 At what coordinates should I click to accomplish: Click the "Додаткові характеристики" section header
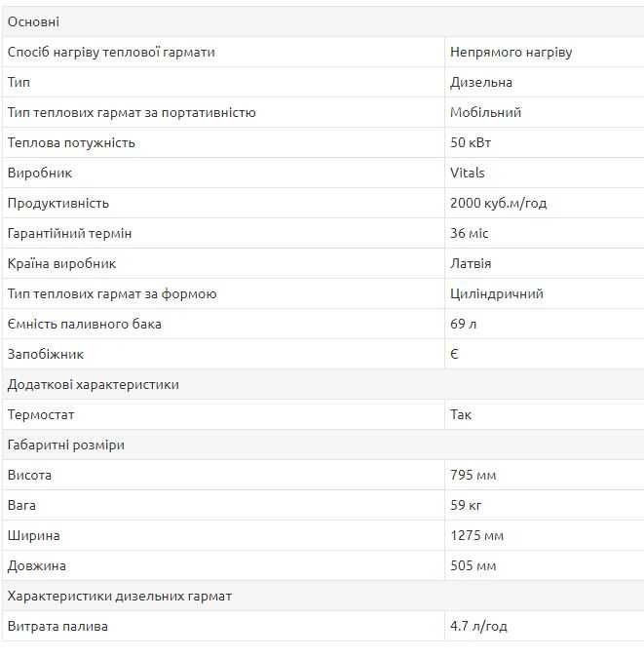[93, 384]
